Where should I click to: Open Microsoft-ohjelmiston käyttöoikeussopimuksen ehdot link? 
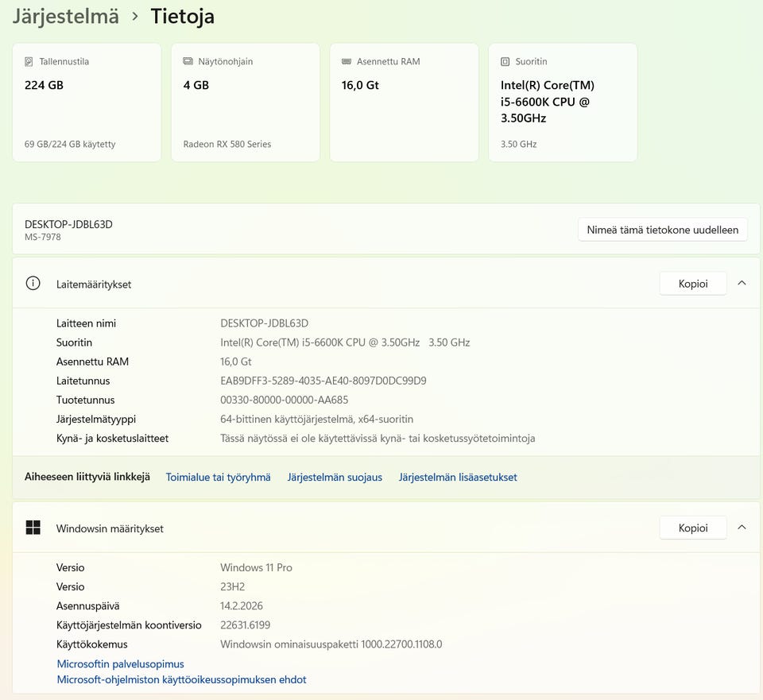181,679
